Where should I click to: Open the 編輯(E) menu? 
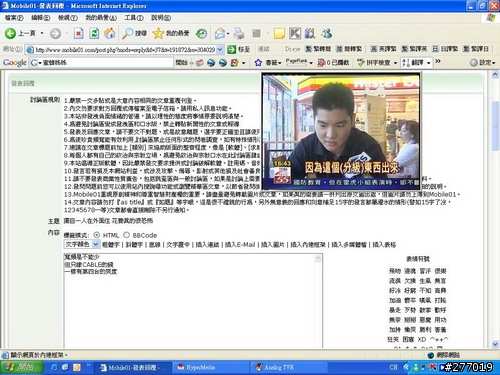pos(40,18)
